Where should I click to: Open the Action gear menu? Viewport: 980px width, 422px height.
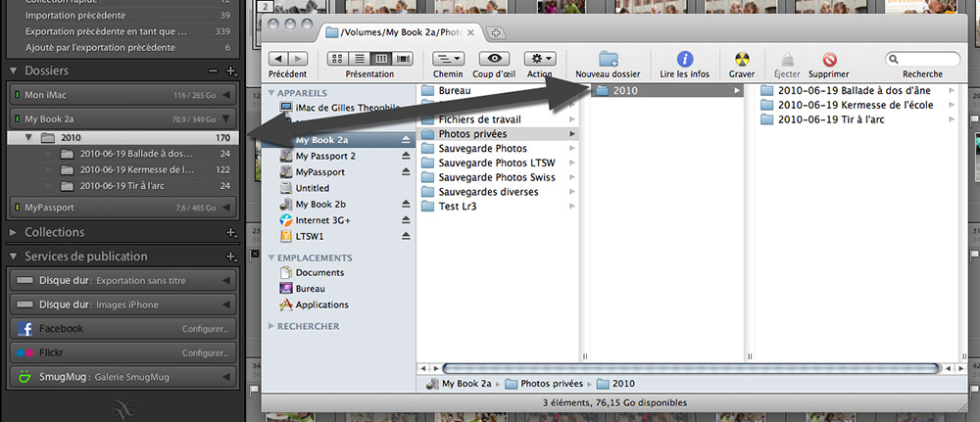tap(540, 59)
